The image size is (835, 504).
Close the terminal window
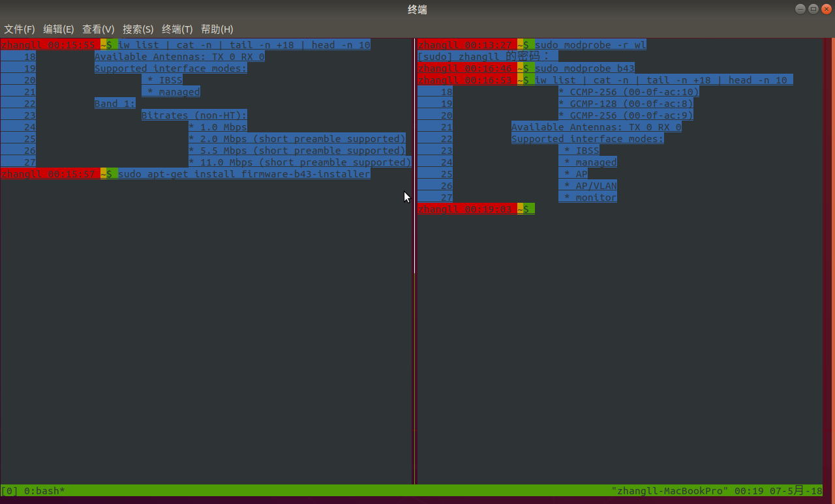pos(825,8)
